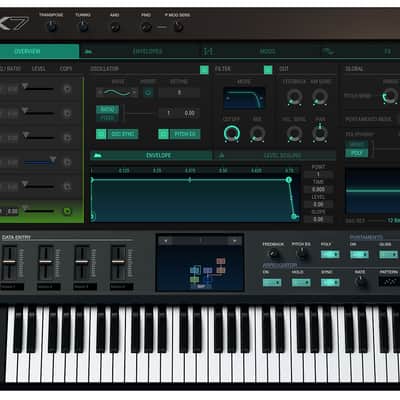
Task: Click the Feedback knob on the lower panel
Action: [x=273, y=254]
